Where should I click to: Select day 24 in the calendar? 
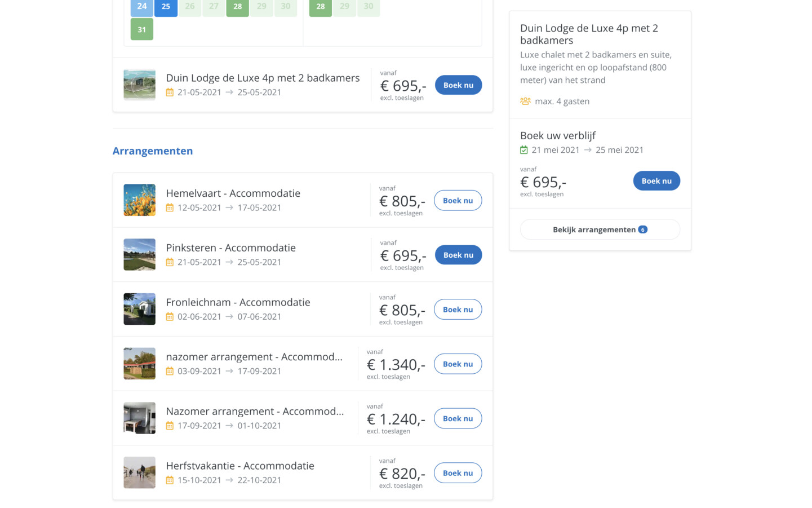tap(142, 7)
